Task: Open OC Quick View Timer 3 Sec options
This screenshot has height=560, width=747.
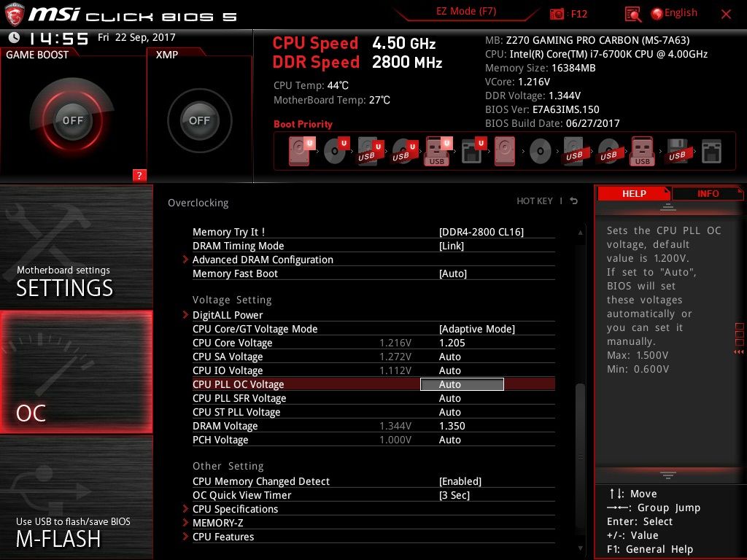Action: [454, 495]
